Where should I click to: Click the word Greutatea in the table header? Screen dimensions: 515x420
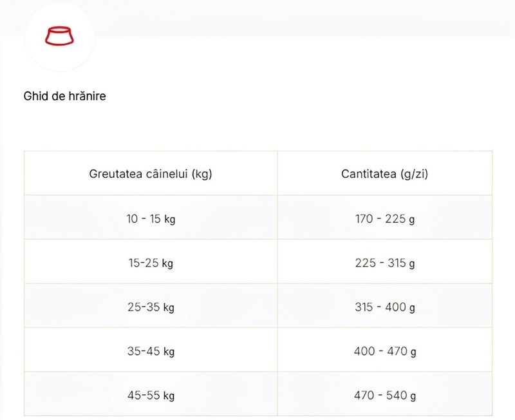[116, 173]
